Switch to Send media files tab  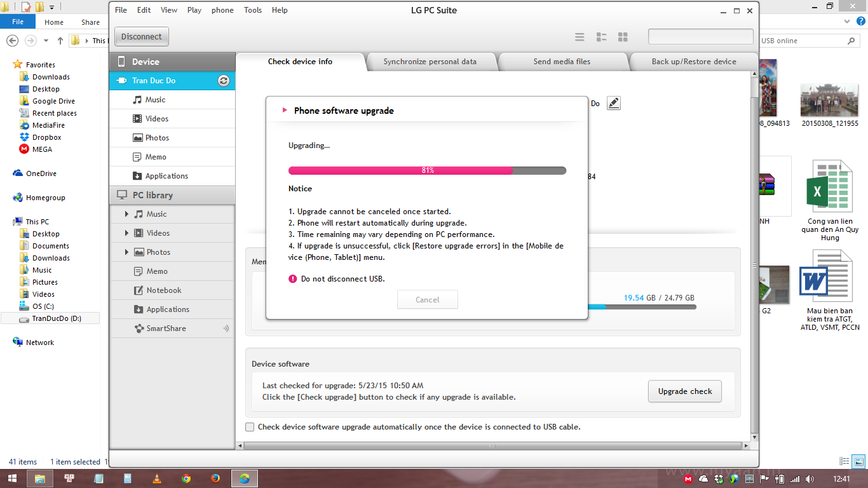tap(562, 62)
